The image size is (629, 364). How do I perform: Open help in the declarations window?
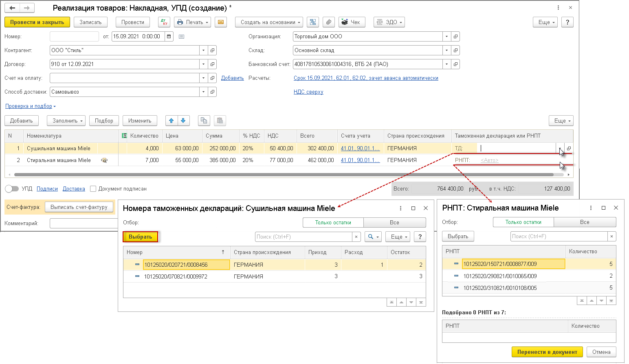point(420,237)
